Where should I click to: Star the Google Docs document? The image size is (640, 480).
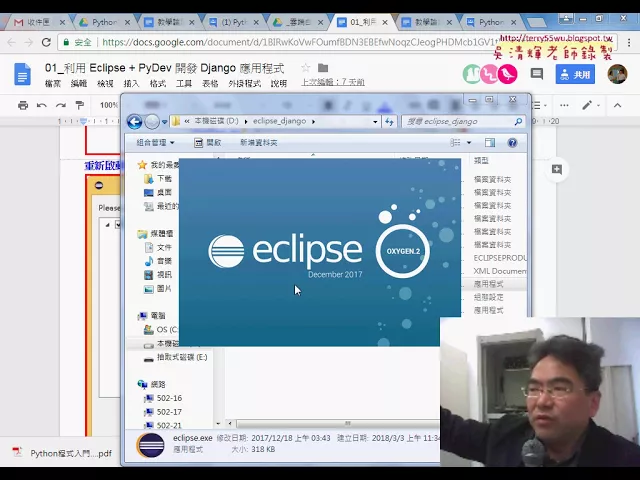click(x=305, y=68)
